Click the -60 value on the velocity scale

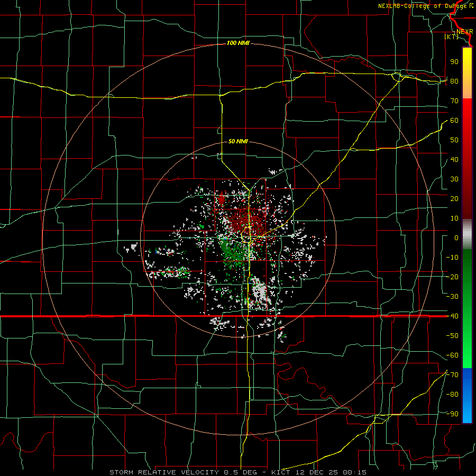coord(452,355)
